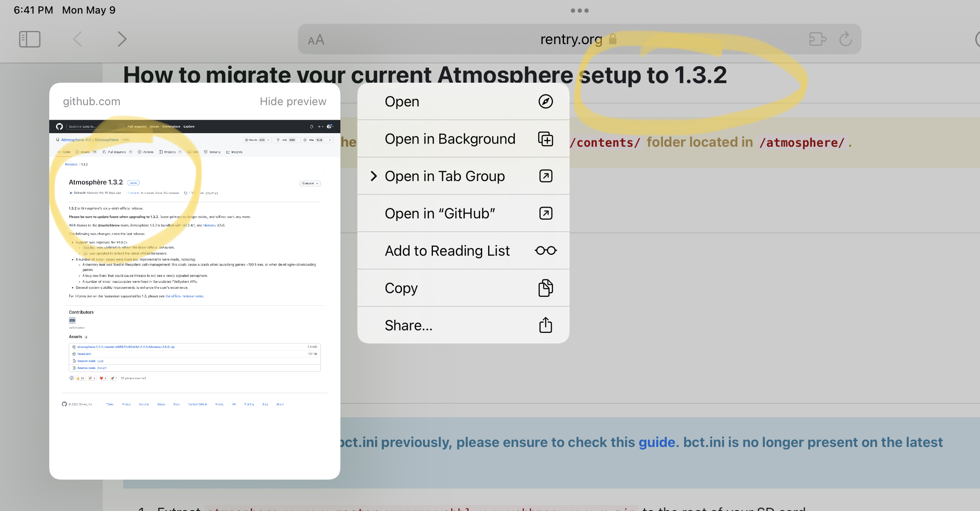Open the AA reader and text options

click(x=316, y=40)
